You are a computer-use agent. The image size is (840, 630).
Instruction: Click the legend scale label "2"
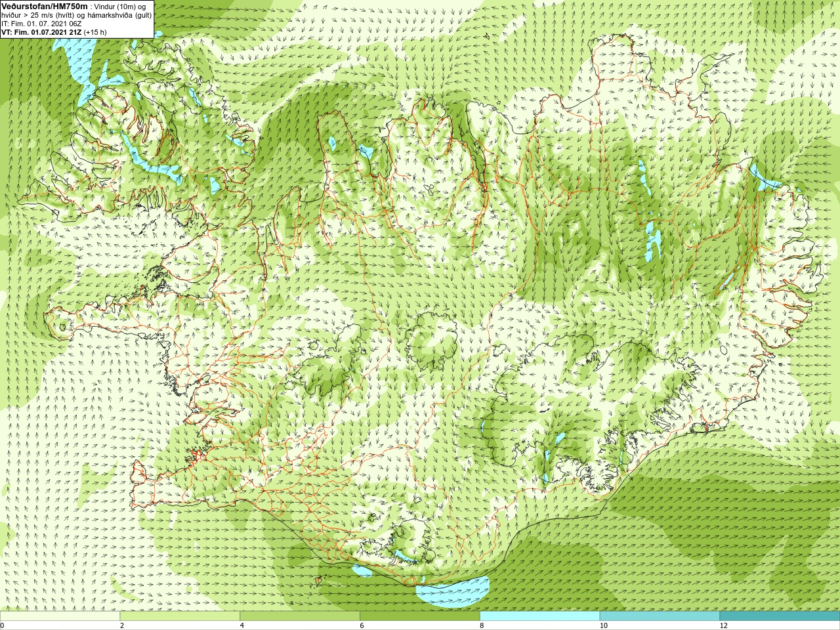point(122,625)
